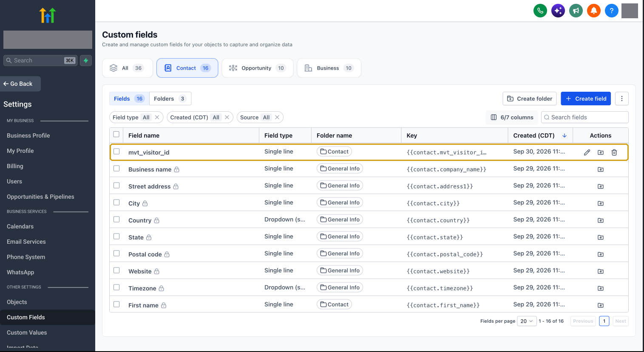This screenshot has width=644, height=352.
Task: Click the Go Back button
Action: 20,84
